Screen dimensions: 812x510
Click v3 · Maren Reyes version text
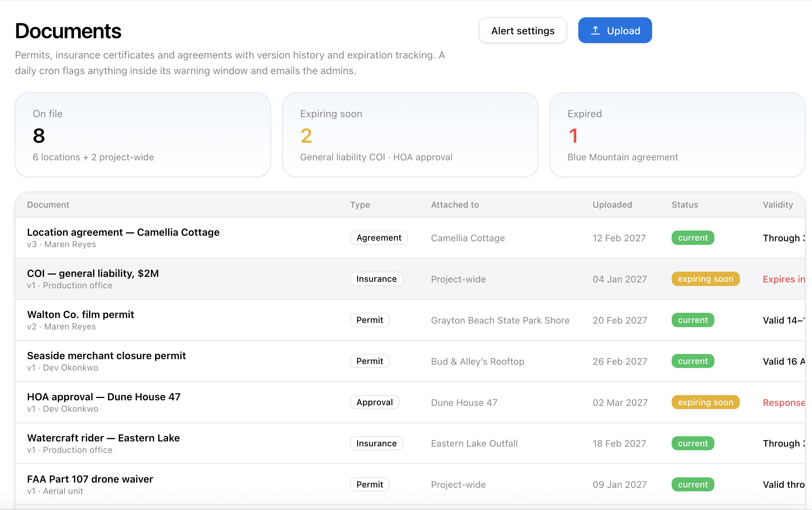61,244
